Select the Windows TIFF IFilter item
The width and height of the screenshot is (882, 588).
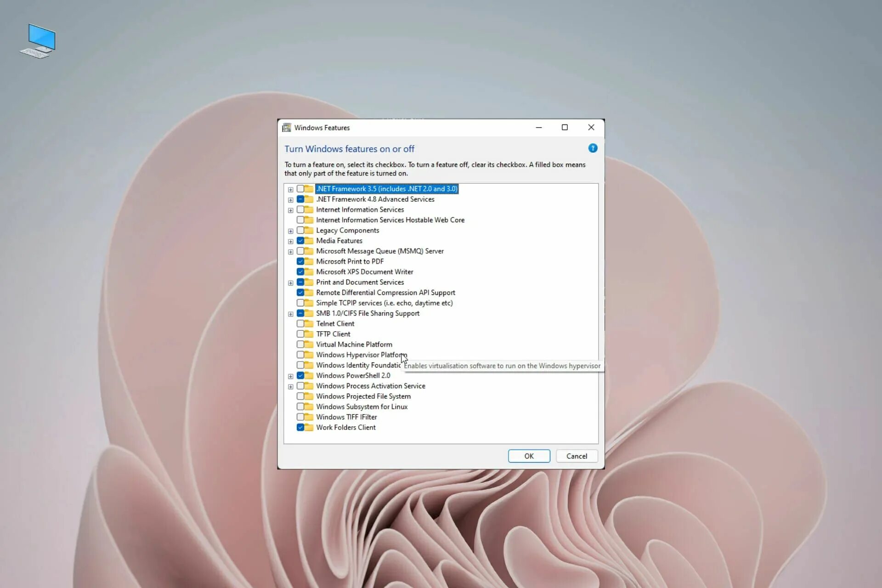pos(346,417)
